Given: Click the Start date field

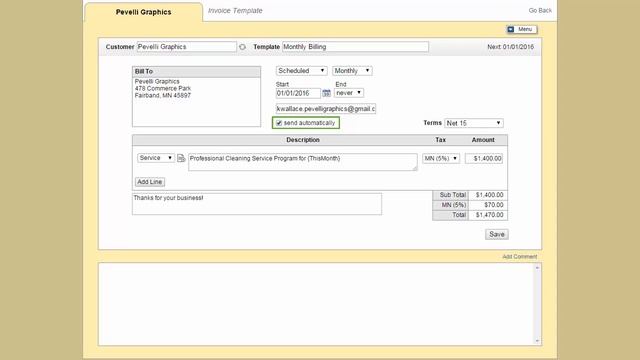Looking at the screenshot, I should [x=298, y=93].
